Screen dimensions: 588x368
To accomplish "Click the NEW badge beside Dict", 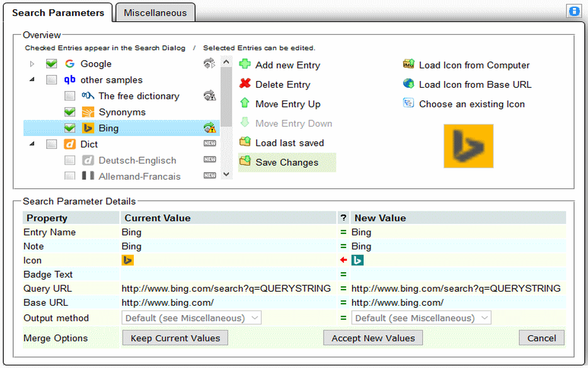I will [x=209, y=144].
